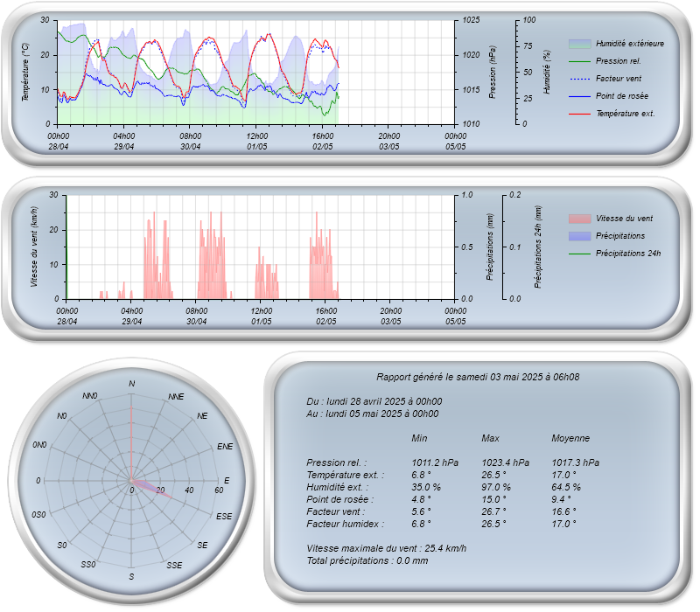Click the 'Facteur humidex :' row label
The width and height of the screenshot is (700, 612).
pos(345,524)
